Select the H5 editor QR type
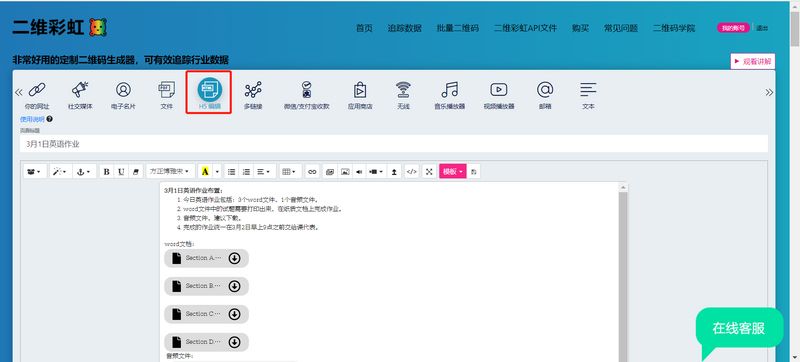 (x=209, y=92)
